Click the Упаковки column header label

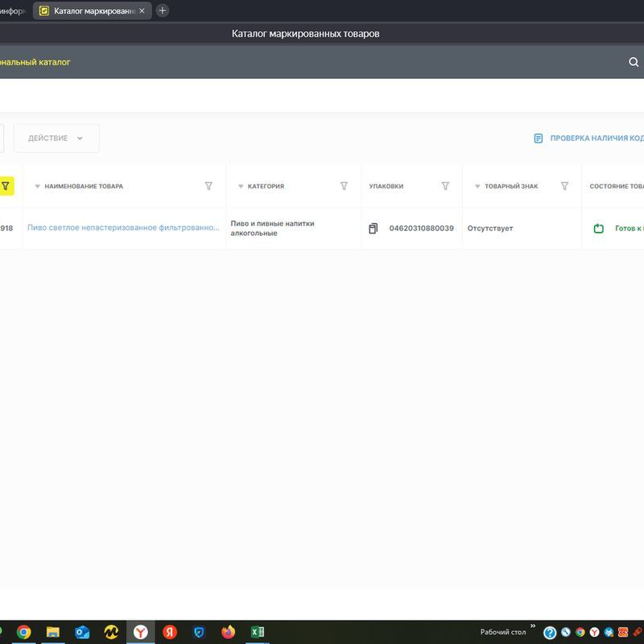click(386, 187)
